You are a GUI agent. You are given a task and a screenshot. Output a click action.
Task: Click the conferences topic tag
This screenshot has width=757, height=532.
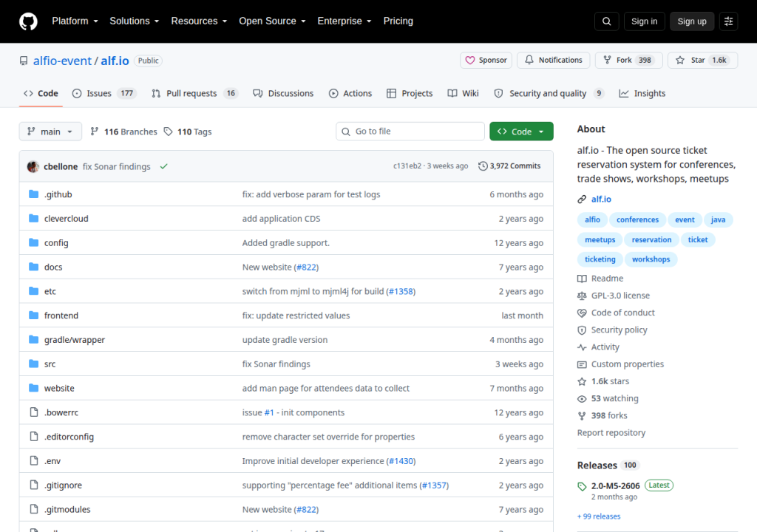pos(637,219)
